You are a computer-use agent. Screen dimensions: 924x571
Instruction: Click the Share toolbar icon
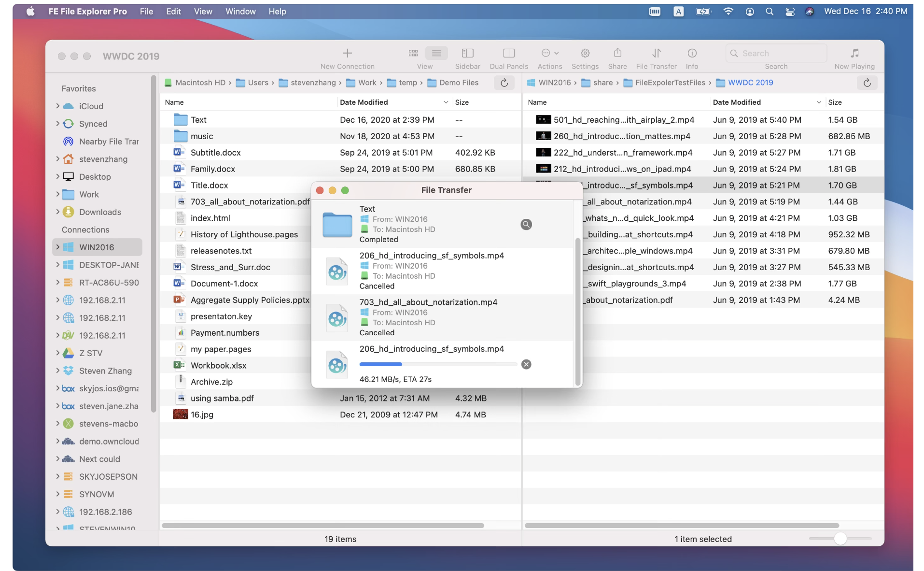tap(617, 53)
